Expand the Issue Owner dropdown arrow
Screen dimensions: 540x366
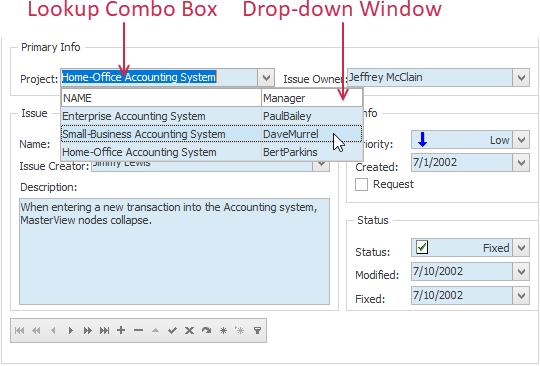(521, 77)
